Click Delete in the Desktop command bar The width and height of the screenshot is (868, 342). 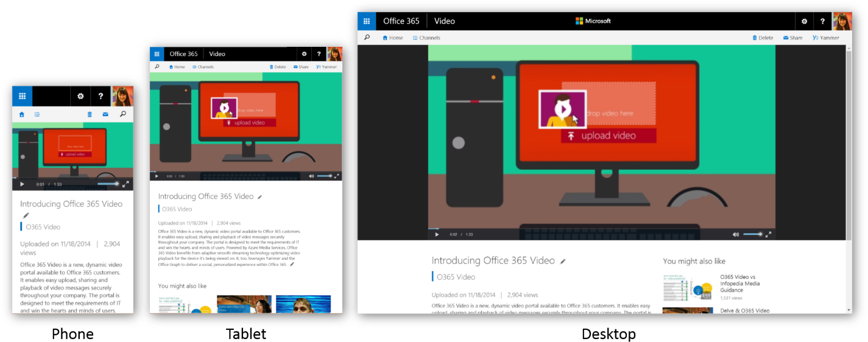point(763,38)
